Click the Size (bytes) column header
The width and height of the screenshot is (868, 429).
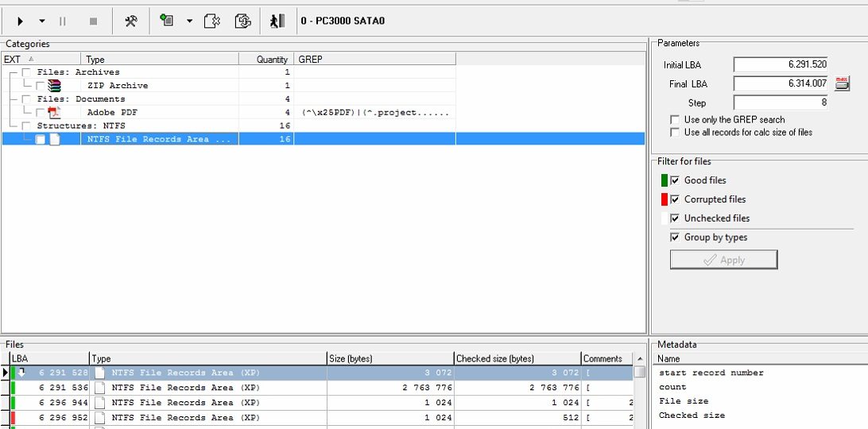tap(390, 359)
